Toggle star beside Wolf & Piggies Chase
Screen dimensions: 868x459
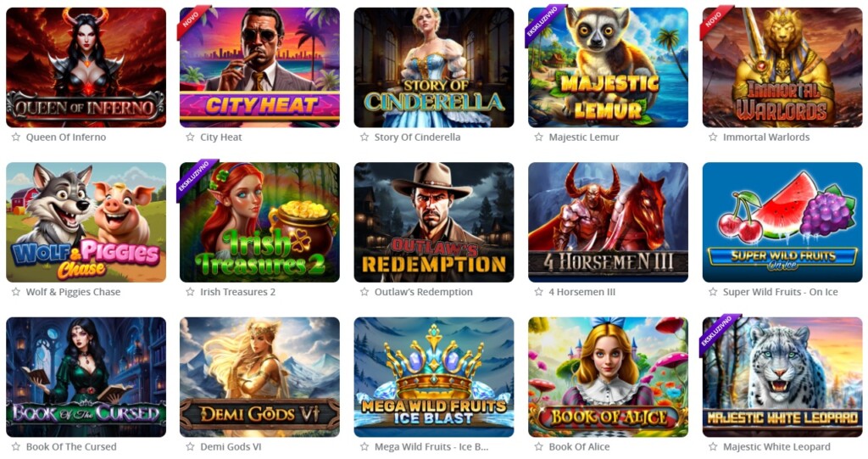pyautogui.click(x=16, y=292)
